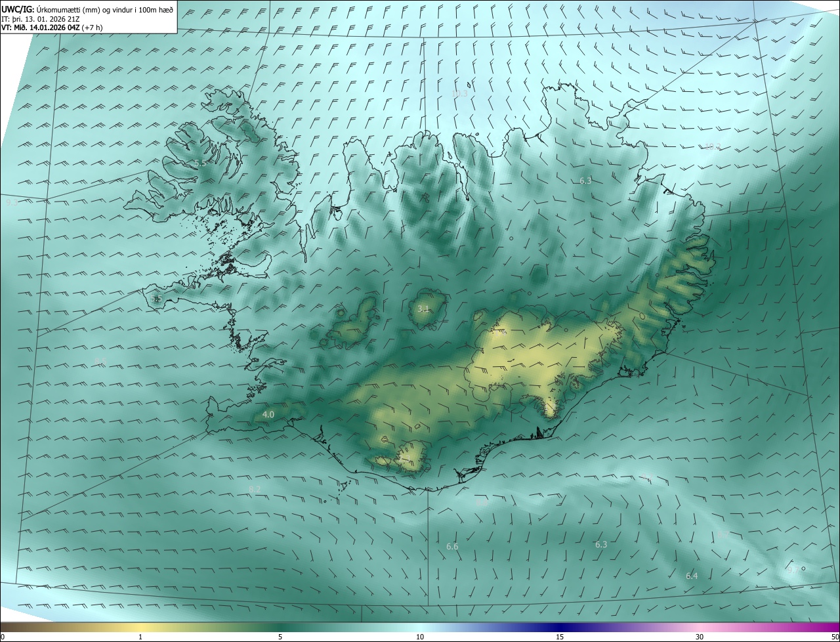The height and width of the screenshot is (642, 840).
Task: Click the 9.7 value near the southeast corner
Action: click(x=793, y=570)
